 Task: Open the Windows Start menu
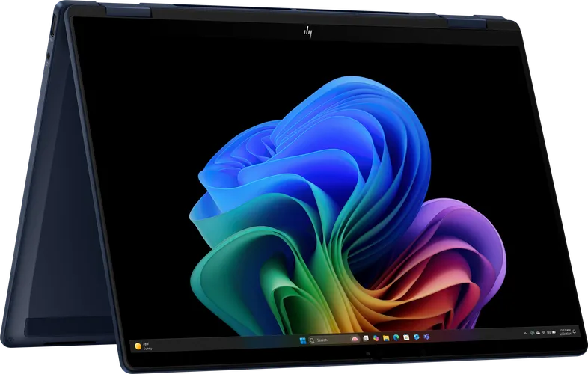[303, 340]
